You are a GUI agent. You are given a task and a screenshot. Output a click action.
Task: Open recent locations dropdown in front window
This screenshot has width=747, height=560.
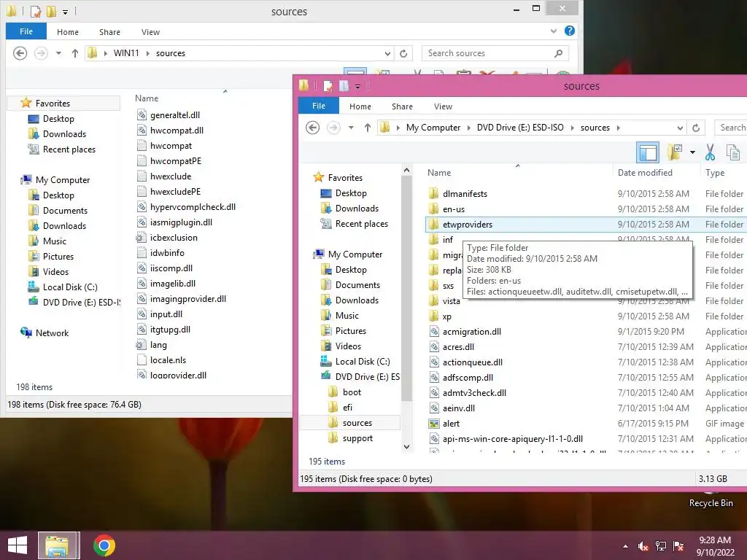point(351,128)
